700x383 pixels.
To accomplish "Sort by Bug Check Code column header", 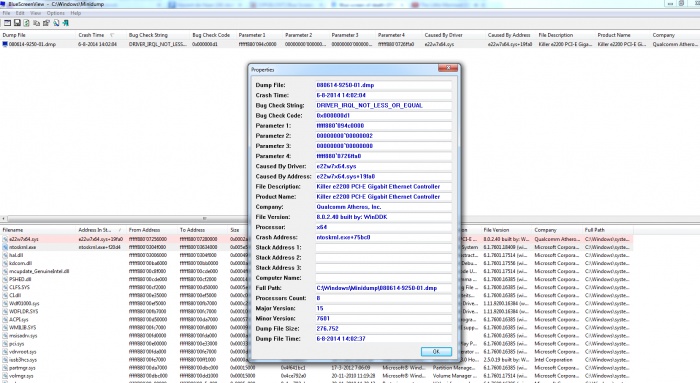I will pos(213,35).
